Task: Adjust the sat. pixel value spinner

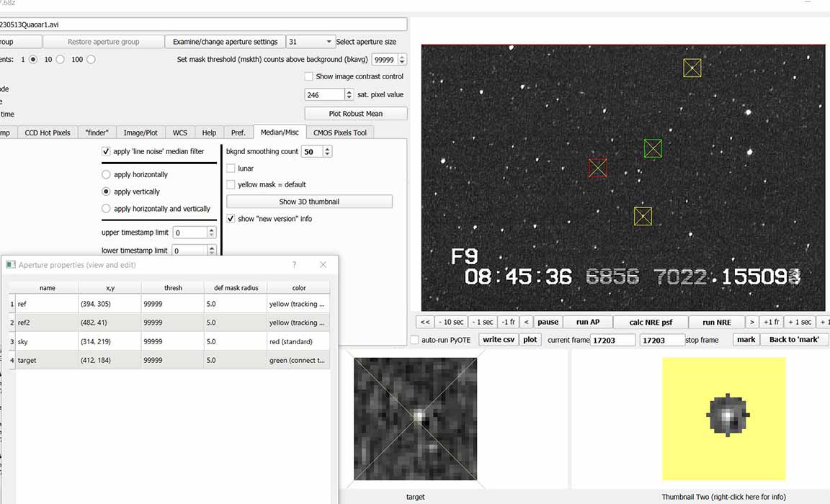Action: pos(329,94)
